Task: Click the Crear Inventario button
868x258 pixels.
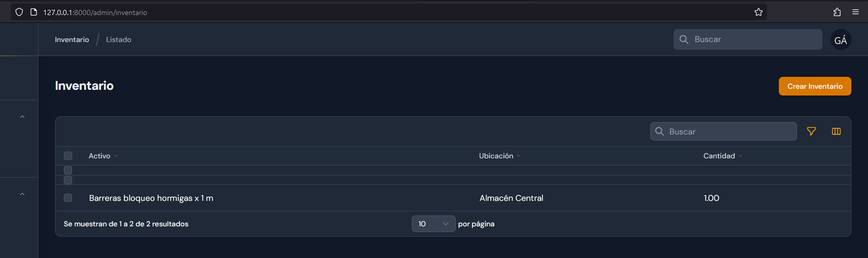Action: click(815, 86)
